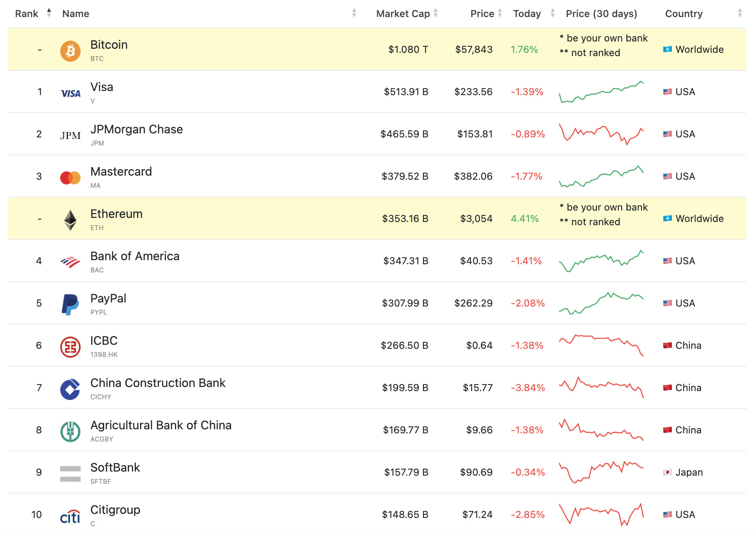Click the China Construction Bank logo

click(x=70, y=389)
